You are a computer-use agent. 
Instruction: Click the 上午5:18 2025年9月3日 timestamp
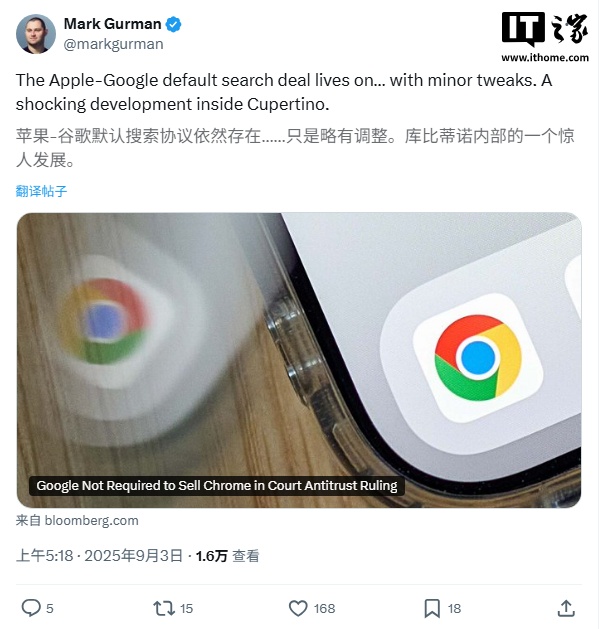coord(99,556)
